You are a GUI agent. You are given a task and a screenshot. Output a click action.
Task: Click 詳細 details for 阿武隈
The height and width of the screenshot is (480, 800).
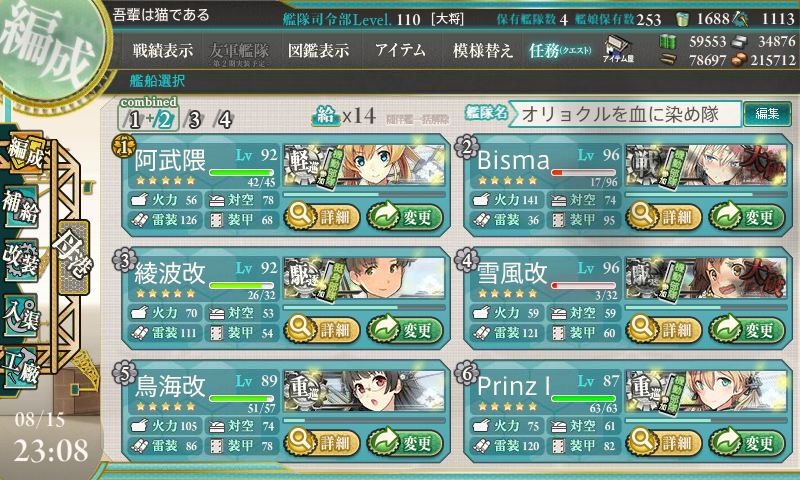click(321, 216)
